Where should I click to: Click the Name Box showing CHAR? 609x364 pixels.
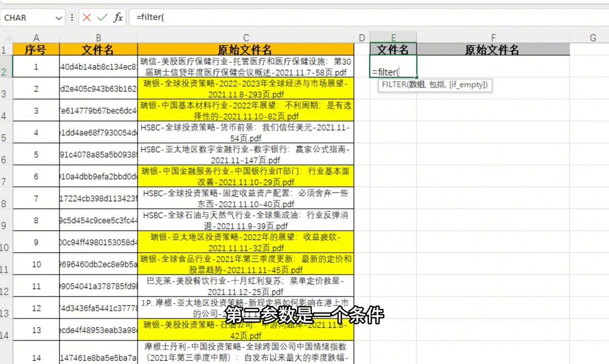[x=28, y=18]
